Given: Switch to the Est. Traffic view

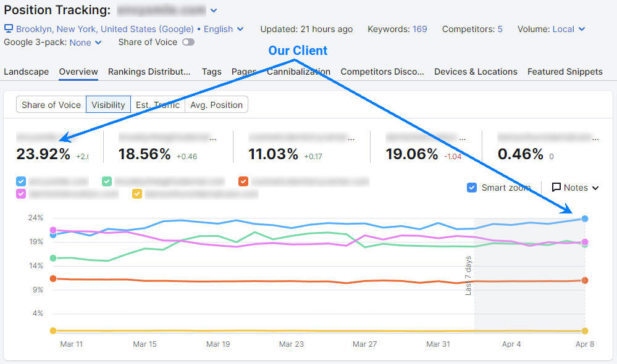Looking at the screenshot, I should pos(157,104).
